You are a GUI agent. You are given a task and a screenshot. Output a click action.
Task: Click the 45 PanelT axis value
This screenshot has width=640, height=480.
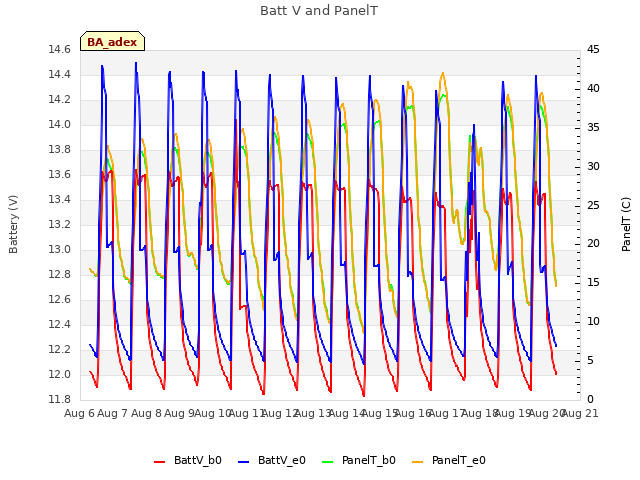point(593,50)
